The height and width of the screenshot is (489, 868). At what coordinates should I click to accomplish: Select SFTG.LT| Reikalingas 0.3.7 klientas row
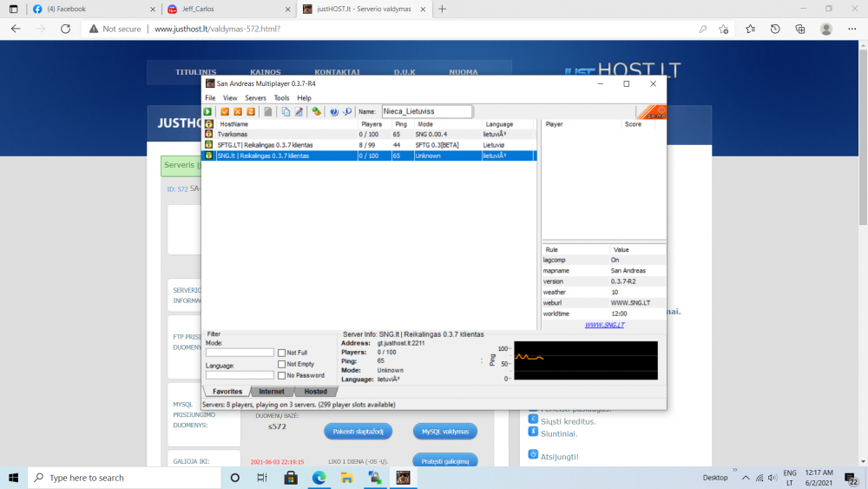(x=369, y=144)
